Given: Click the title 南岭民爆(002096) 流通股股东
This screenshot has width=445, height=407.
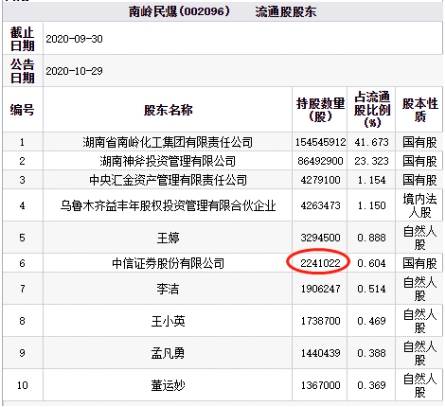Looking at the screenshot, I should pos(222,12).
